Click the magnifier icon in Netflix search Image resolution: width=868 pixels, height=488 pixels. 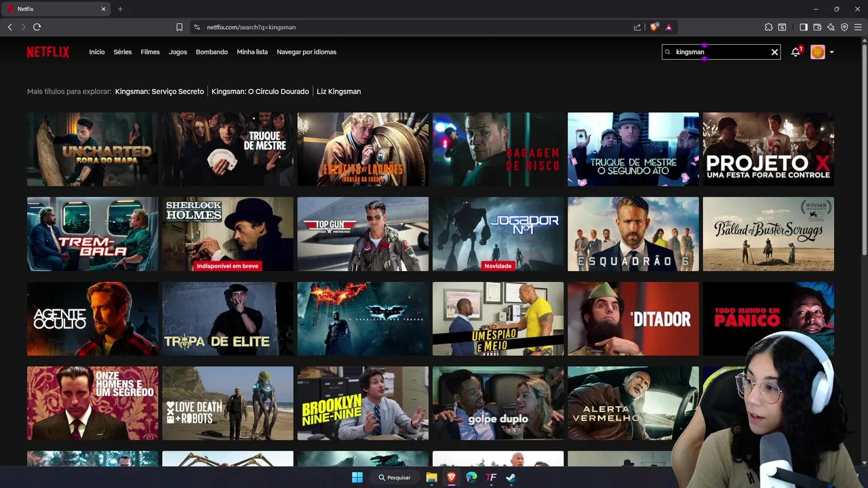pos(668,52)
